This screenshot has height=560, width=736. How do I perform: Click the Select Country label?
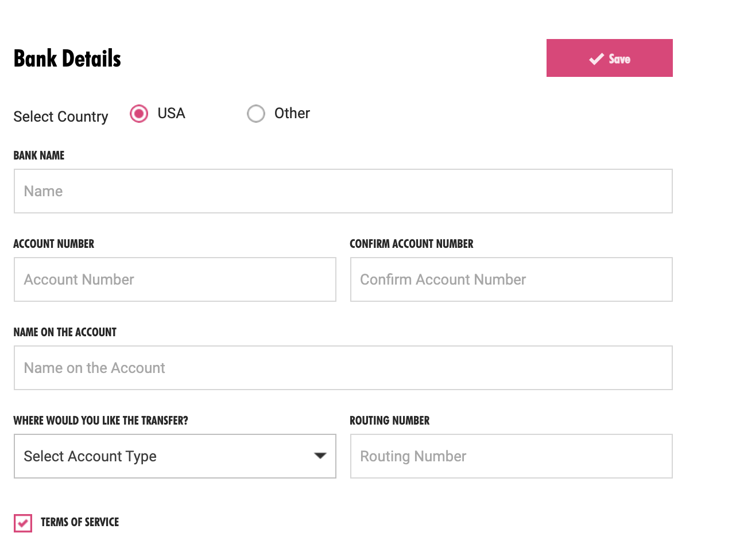tap(61, 116)
